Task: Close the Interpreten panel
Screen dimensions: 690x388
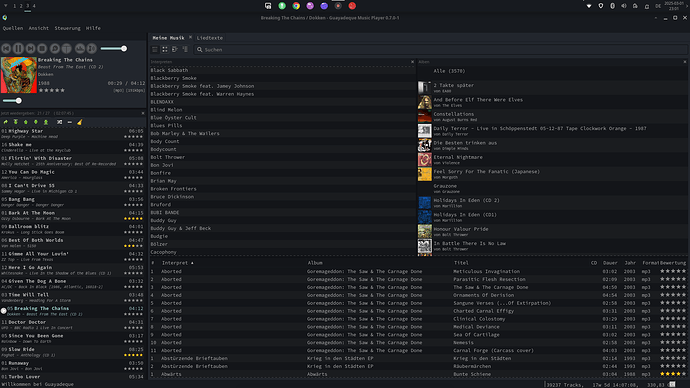Action: pyautogui.click(x=412, y=62)
